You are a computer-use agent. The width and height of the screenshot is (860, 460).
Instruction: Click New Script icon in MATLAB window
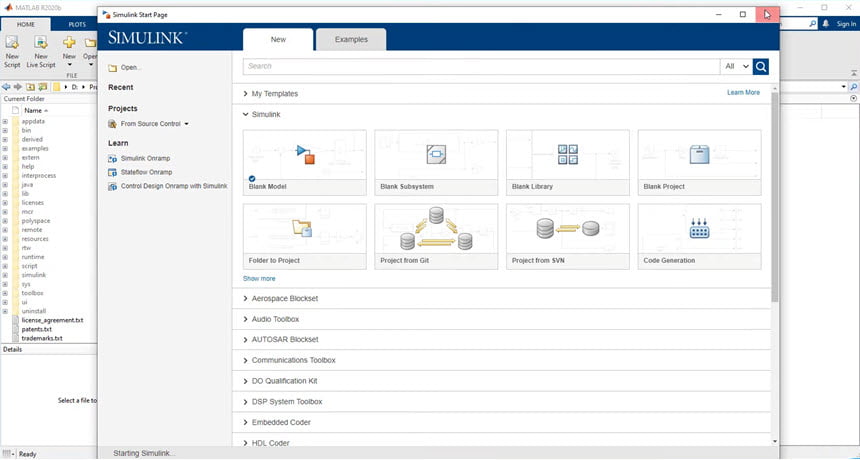click(x=12, y=42)
